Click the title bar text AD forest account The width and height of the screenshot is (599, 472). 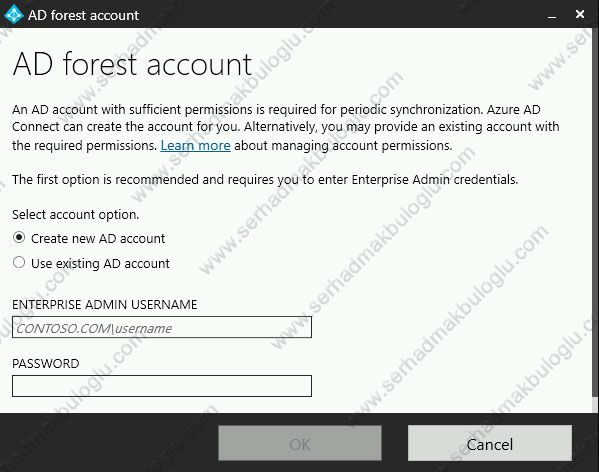click(83, 15)
